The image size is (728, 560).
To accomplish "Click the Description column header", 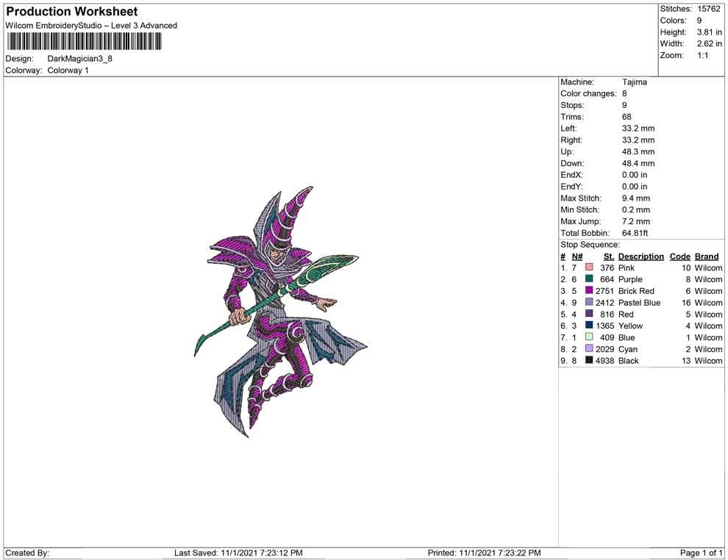I will pos(640,256).
